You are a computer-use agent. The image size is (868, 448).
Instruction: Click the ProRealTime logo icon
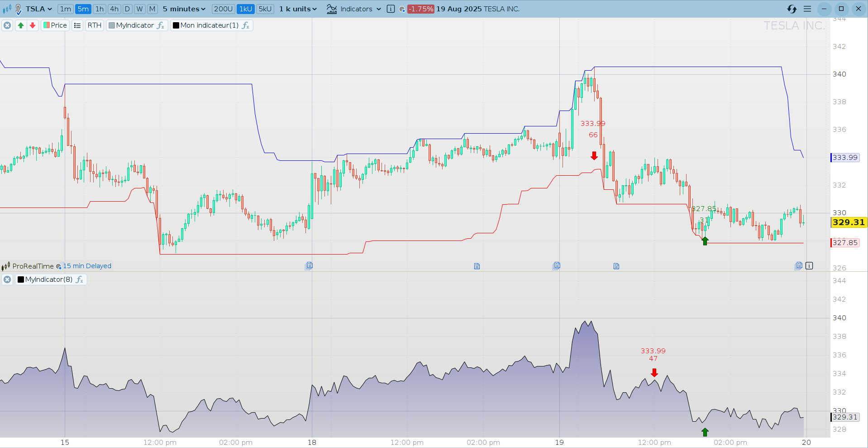6,266
